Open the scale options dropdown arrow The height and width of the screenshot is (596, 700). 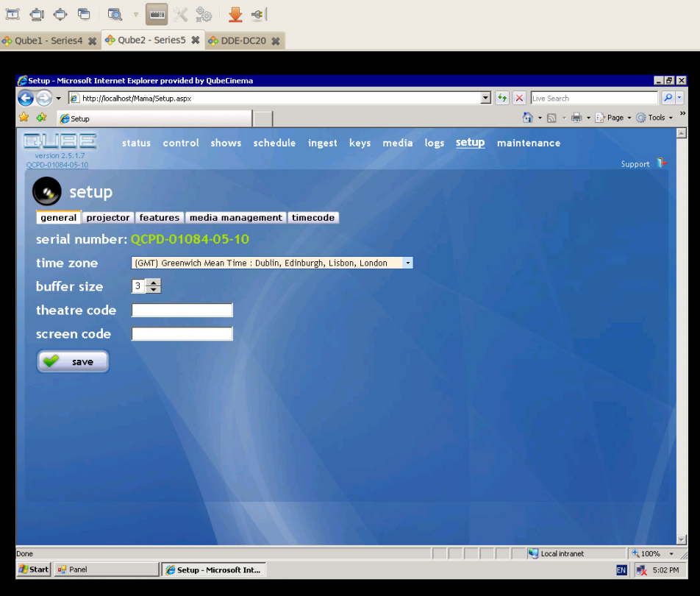[136, 15]
